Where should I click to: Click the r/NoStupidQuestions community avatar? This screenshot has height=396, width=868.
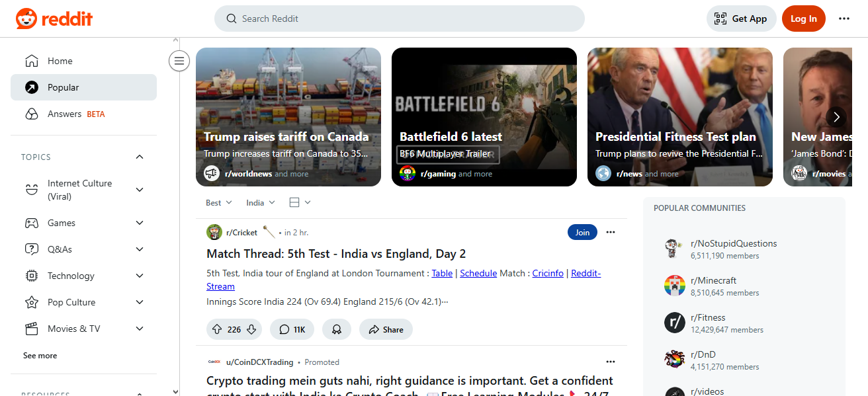(674, 249)
